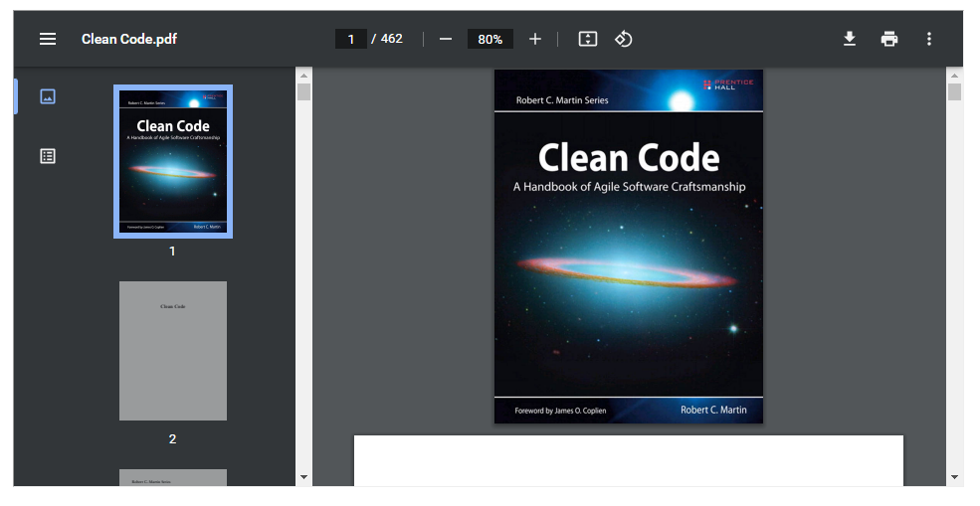Image resolution: width=980 pixels, height=506 pixels.
Task: Click the document scroll up arrow
Action: (x=954, y=76)
